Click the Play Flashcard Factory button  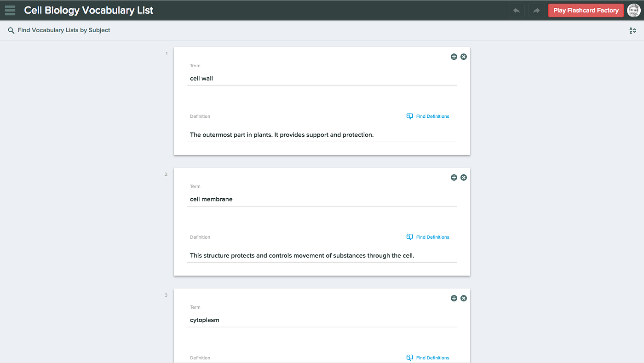click(586, 10)
